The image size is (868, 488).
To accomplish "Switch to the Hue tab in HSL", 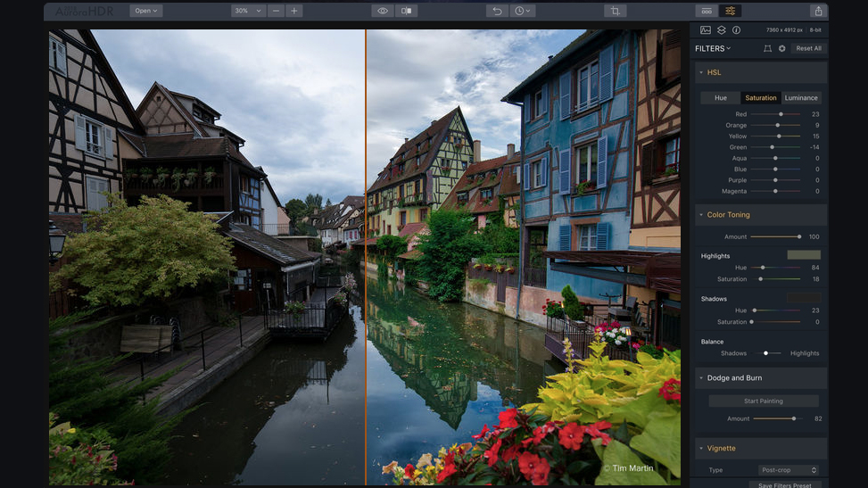I will (721, 98).
